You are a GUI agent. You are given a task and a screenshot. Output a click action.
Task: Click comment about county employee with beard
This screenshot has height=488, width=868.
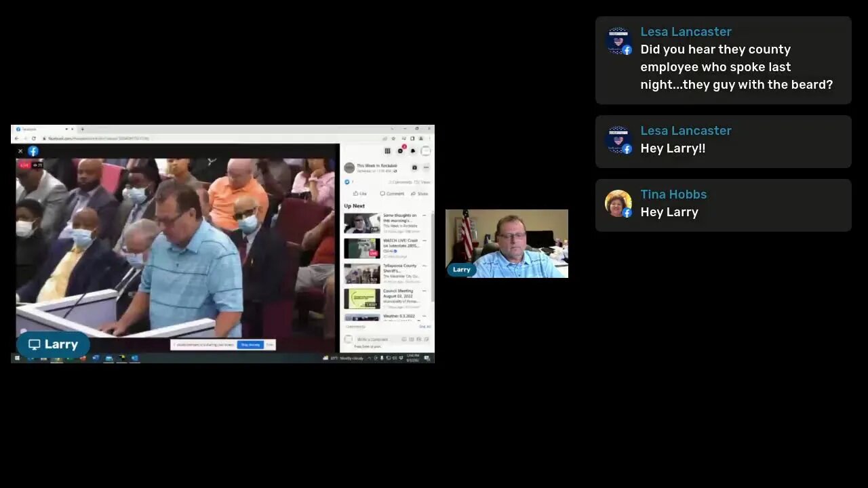point(736,67)
